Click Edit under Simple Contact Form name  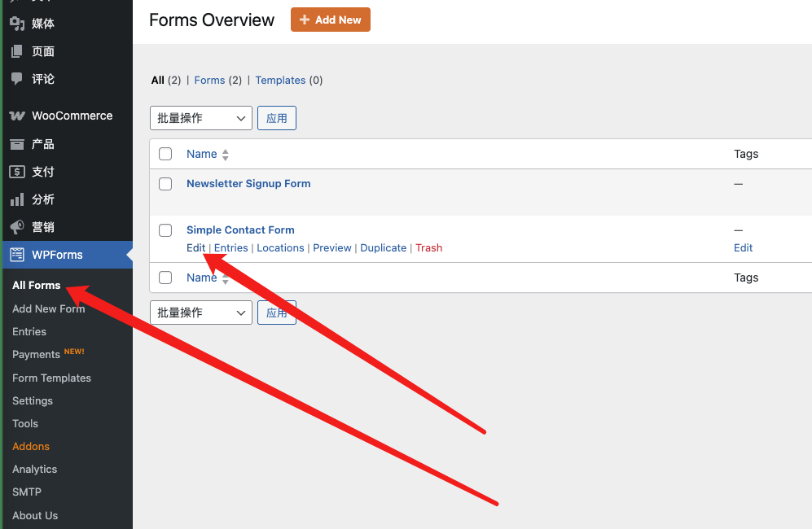(195, 248)
